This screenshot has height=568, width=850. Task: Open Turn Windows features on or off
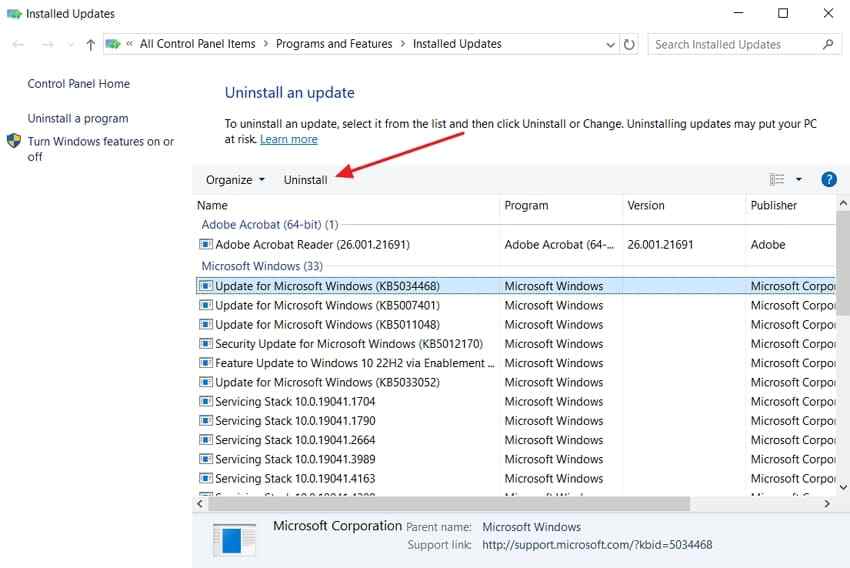101,149
